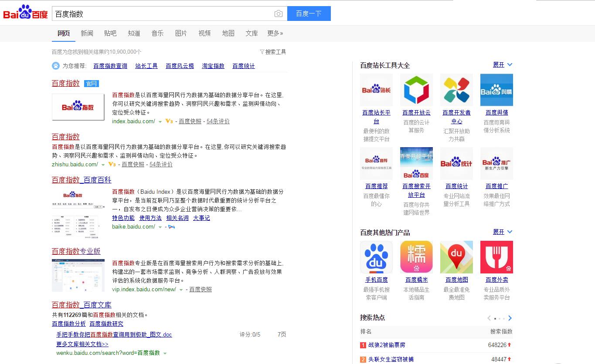
Task: Select the green 百度开放云 cube icon
Action: 416,89
